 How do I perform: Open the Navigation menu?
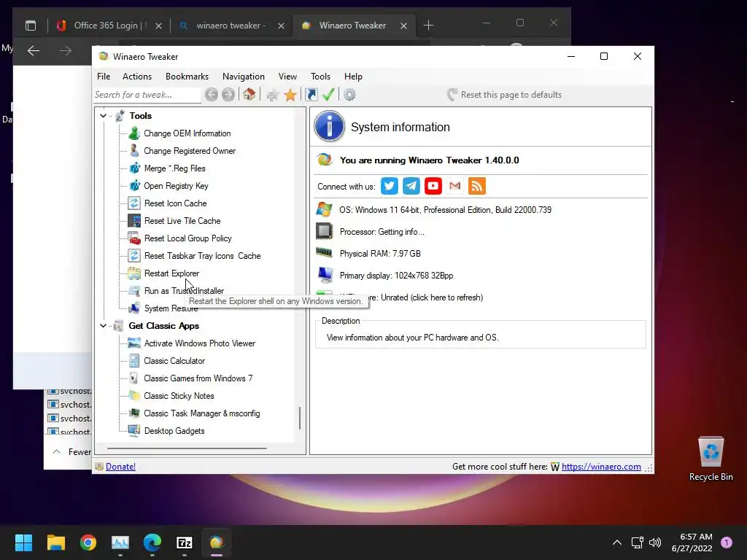(244, 77)
